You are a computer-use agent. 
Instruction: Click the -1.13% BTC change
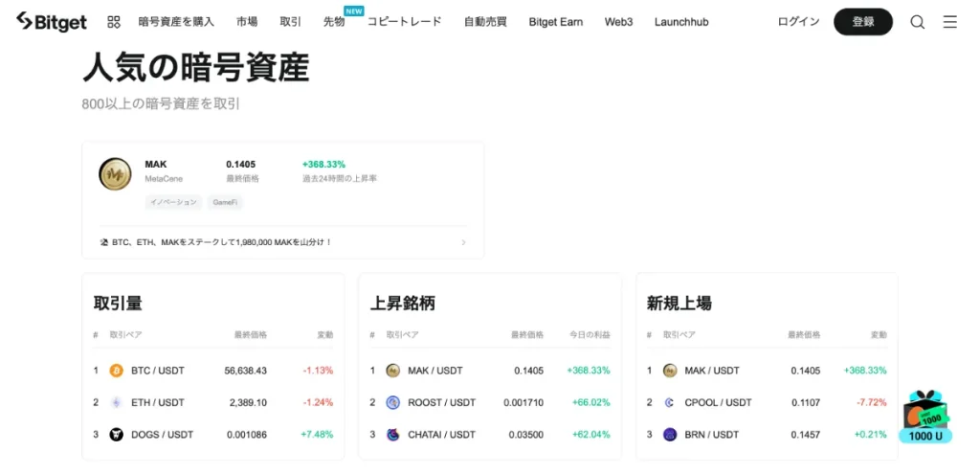click(318, 371)
